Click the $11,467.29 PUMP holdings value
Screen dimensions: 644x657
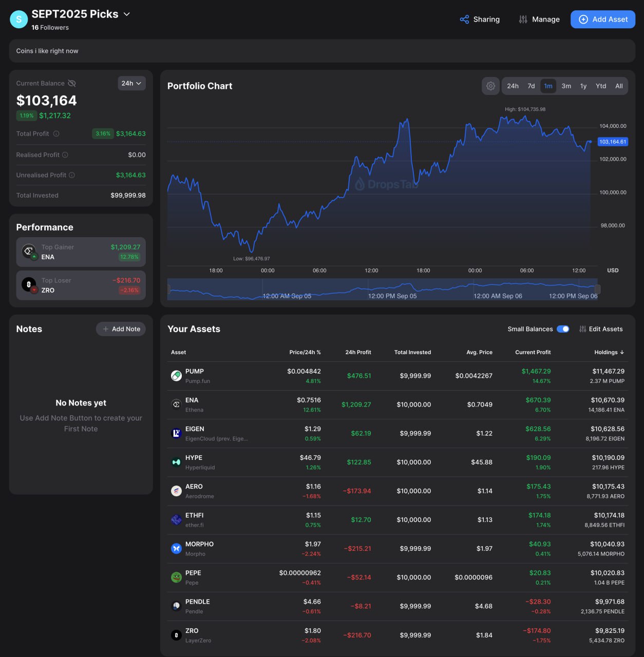point(608,371)
